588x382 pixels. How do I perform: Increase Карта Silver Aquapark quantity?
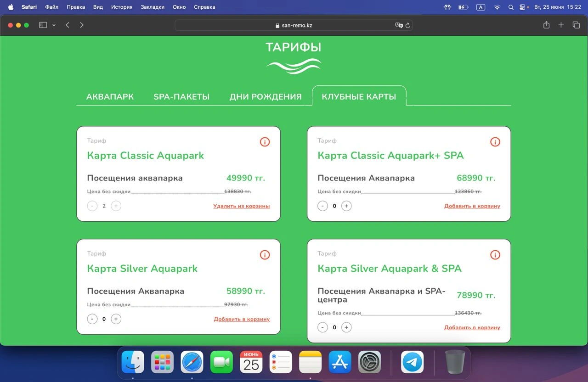click(x=116, y=319)
